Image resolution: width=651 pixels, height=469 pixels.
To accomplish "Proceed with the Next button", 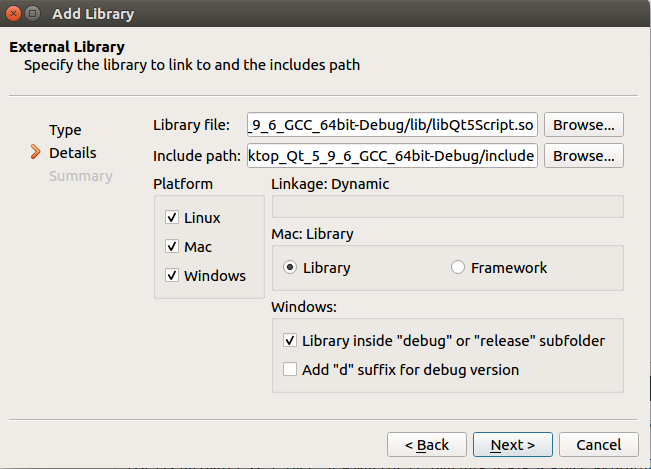I will 512,444.
